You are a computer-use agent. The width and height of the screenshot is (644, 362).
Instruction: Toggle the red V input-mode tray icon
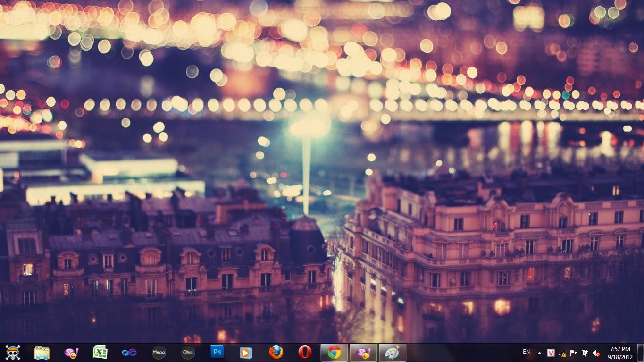pyautogui.click(x=551, y=353)
